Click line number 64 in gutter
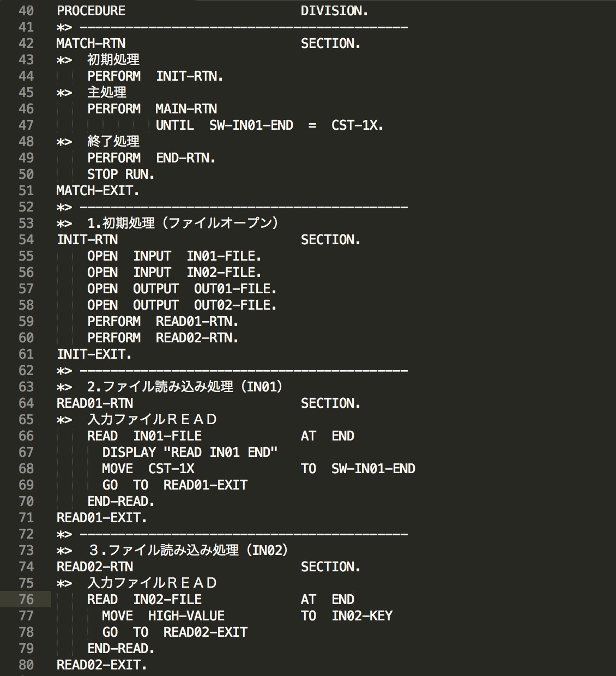The image size is (616, 676). pyautogui.click(x=26, y=403)
